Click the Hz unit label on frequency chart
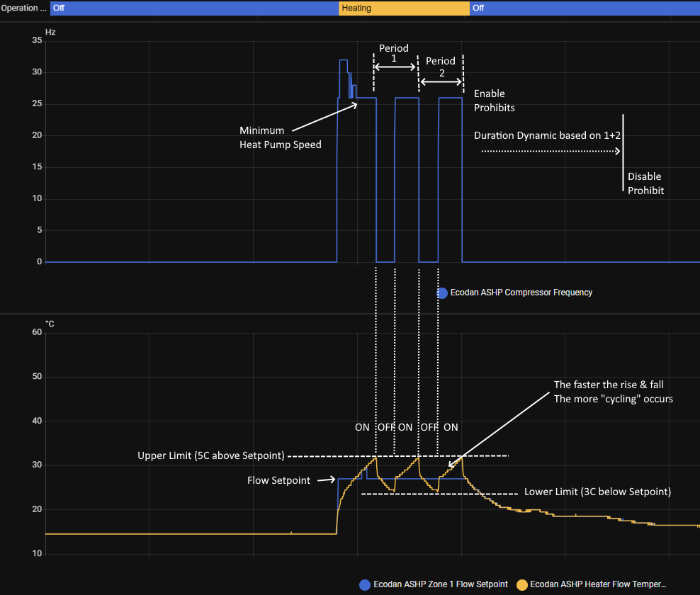This screenshot has height=595, width=700. click(50, 33)
